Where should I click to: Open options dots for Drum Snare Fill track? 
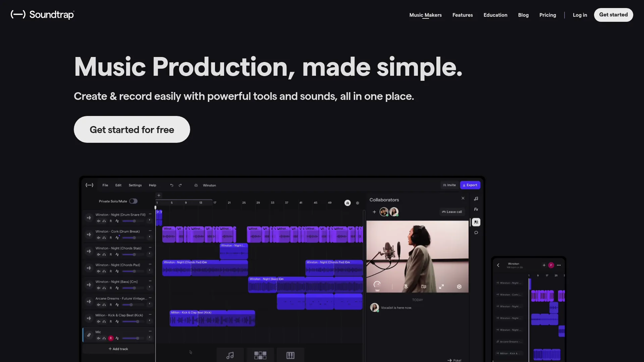point(150,214)
